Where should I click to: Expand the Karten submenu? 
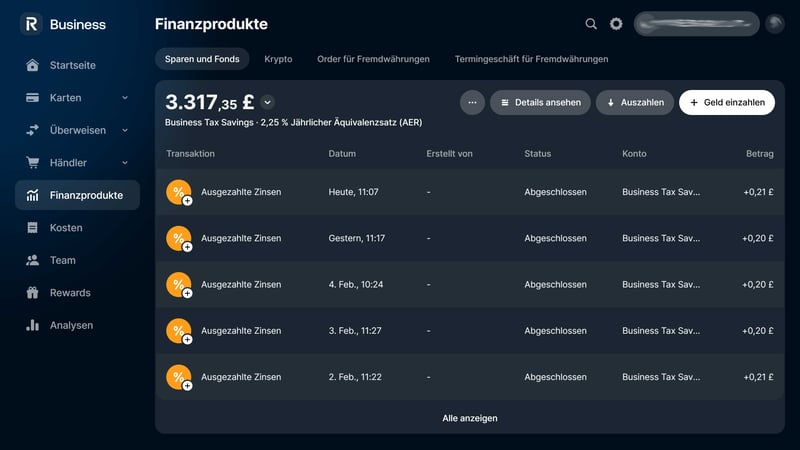pyautogui.click(x=125, y=98)
